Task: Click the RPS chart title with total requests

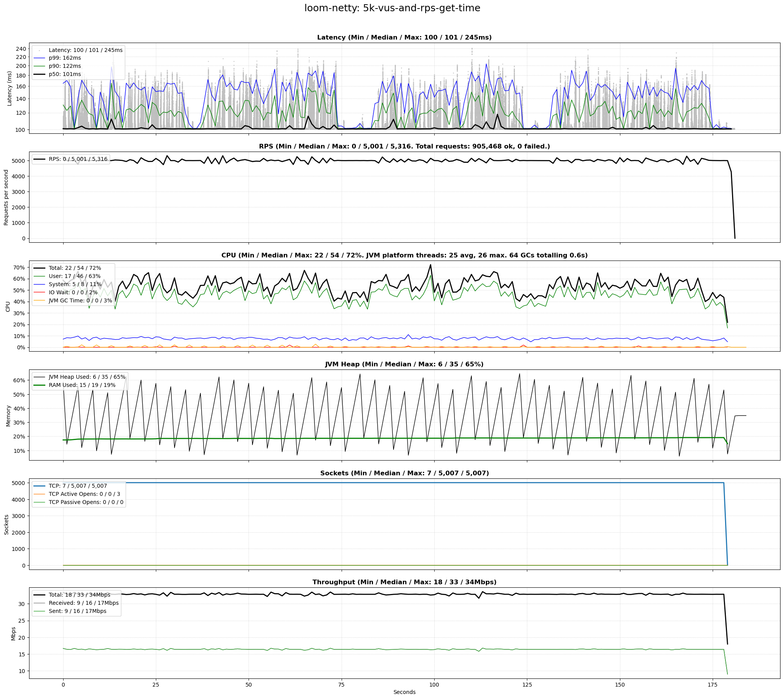Action: [x=404, y=147]
